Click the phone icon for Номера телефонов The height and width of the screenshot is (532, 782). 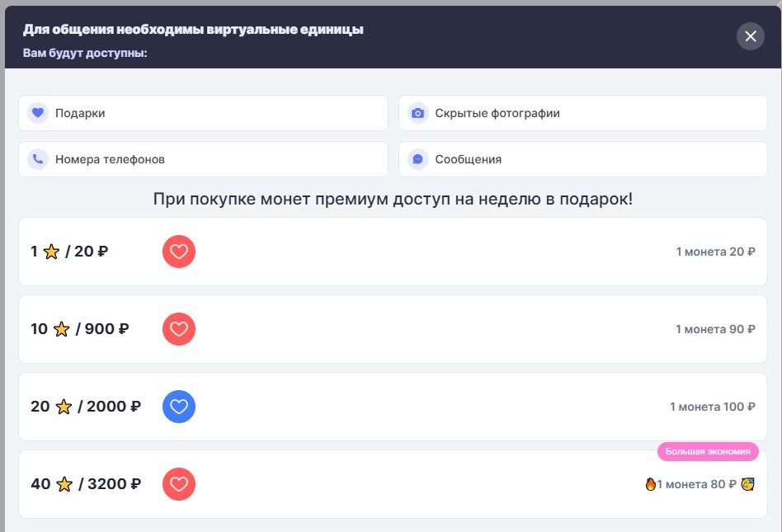tap(37, 159)
